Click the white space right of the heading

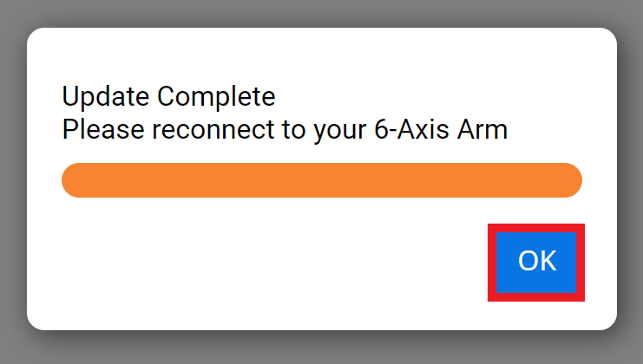click(x=434, y=94)
